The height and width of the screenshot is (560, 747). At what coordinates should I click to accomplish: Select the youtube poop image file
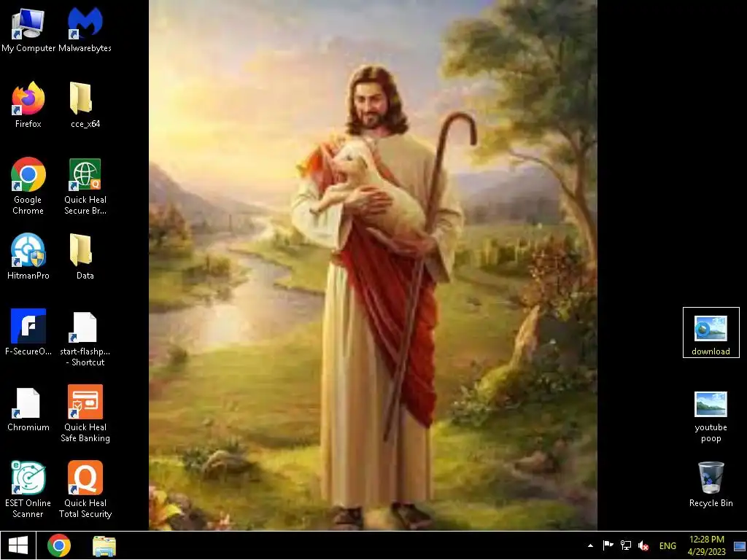[711, 416]
